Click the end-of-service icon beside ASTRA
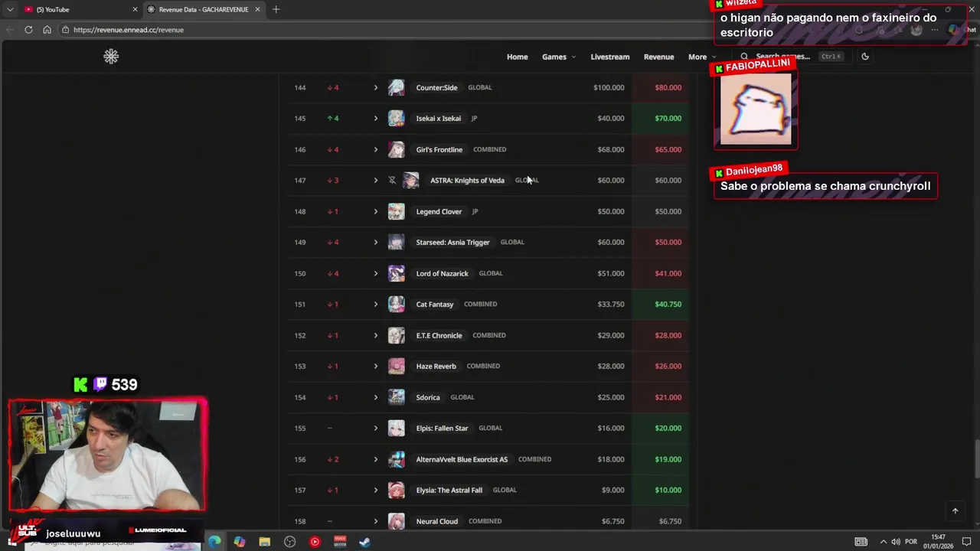Viewport: 980px width, 551px height. pos(392,181)
